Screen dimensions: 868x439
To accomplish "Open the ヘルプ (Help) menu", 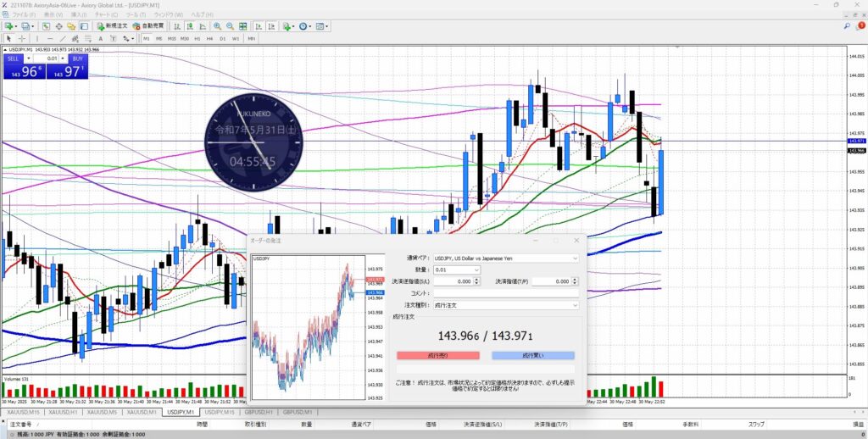I will pos(200,14).
